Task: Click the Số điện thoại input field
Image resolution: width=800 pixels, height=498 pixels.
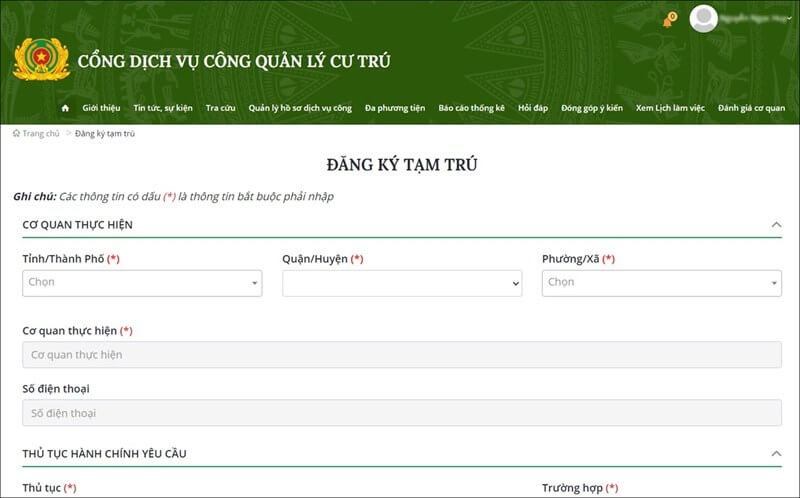Action: (x=402, y=413)
